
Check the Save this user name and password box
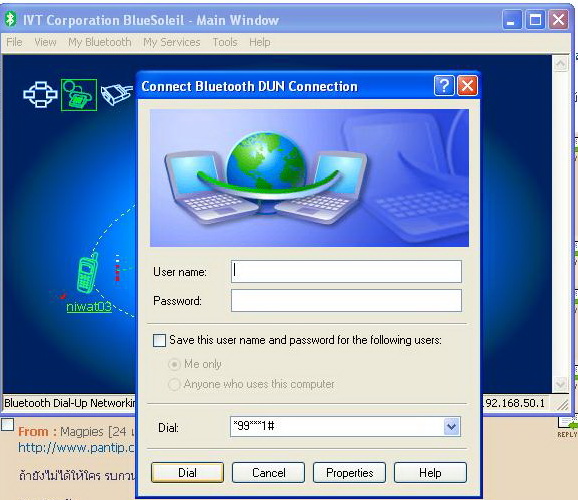pyautogui.click(x=159, y=340)
